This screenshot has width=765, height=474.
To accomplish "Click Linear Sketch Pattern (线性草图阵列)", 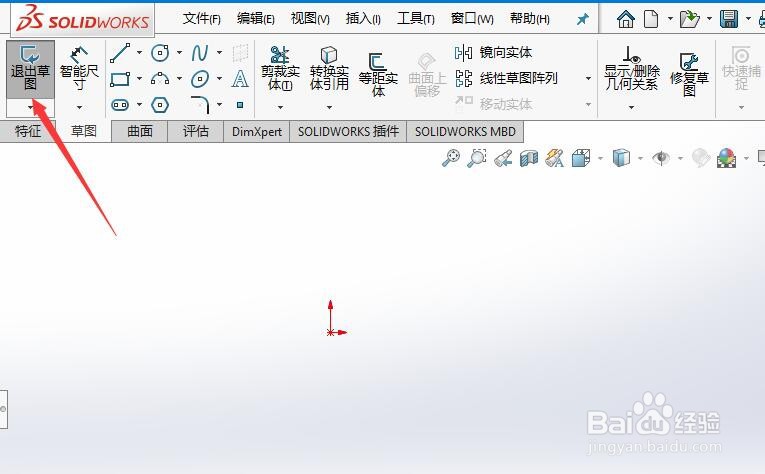I will [x=506, y=78].
